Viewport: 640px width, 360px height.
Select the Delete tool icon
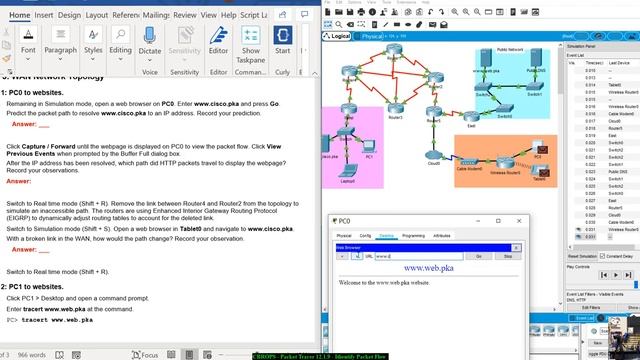click(x=350, y=25)
